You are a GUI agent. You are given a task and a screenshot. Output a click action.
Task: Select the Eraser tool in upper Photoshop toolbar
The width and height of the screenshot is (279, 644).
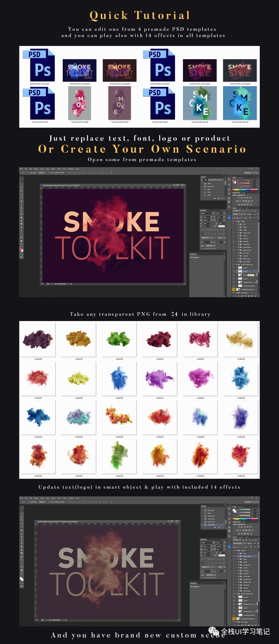pos(22,214)
